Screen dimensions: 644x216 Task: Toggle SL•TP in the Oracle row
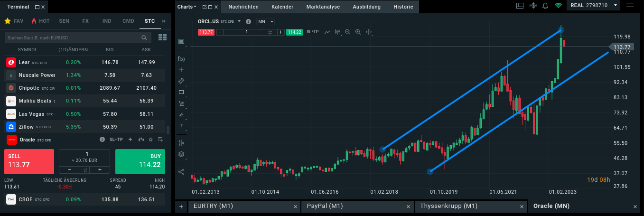[x=116, y=140]
